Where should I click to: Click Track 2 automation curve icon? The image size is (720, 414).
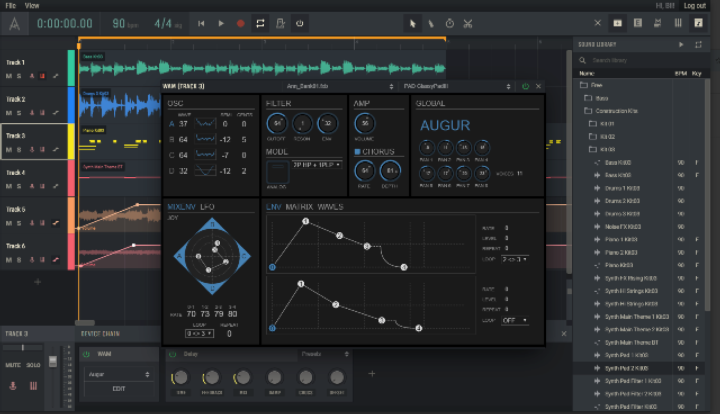click(56, 113)
